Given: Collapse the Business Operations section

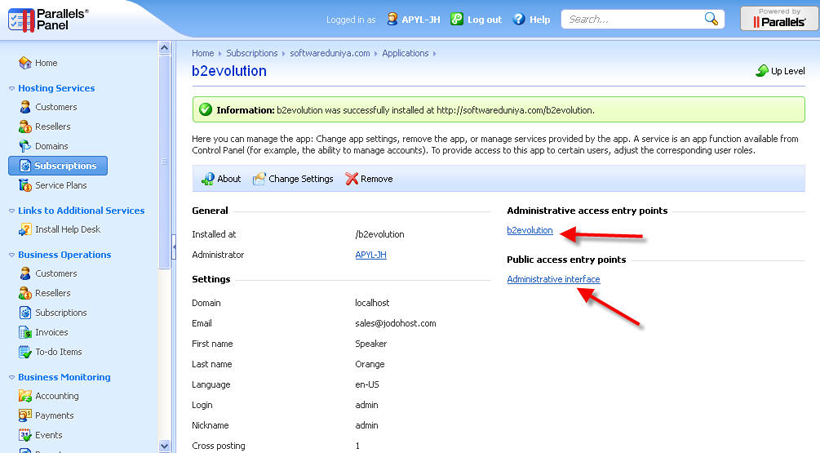Looking at the screenshot, I should 12,255.
